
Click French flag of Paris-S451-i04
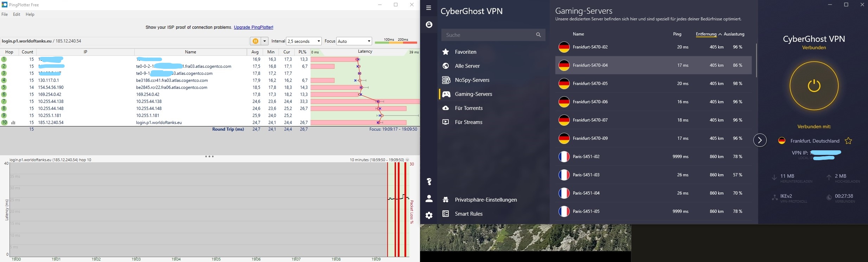pos(564,193)
